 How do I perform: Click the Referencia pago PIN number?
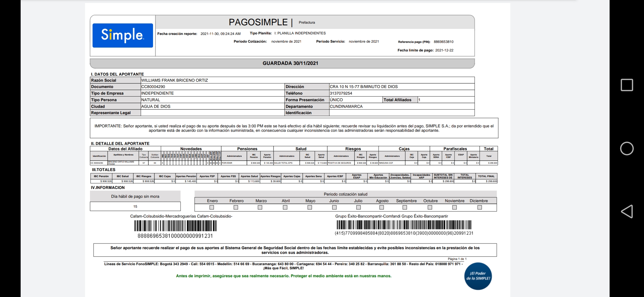[443, 42]
